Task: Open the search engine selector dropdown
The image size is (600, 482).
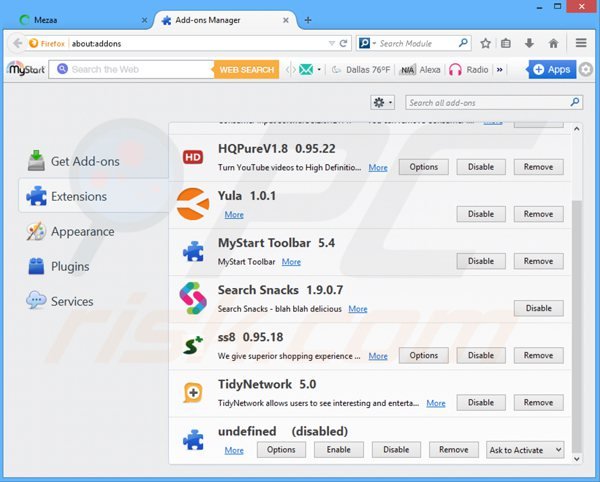Action: click(x=367, y=43)
